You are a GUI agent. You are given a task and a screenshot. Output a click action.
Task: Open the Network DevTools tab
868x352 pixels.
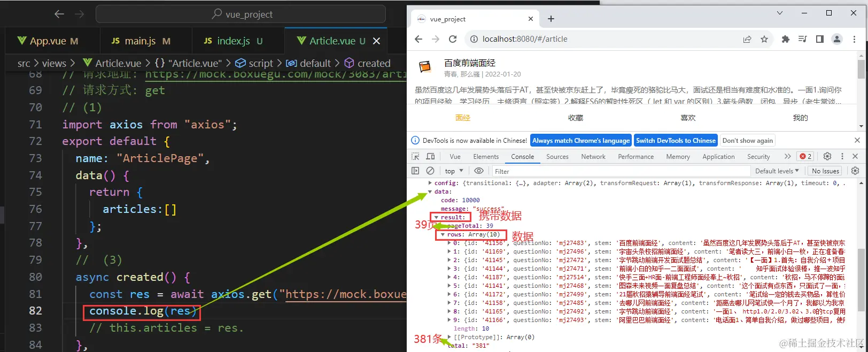tap(593, 157)
